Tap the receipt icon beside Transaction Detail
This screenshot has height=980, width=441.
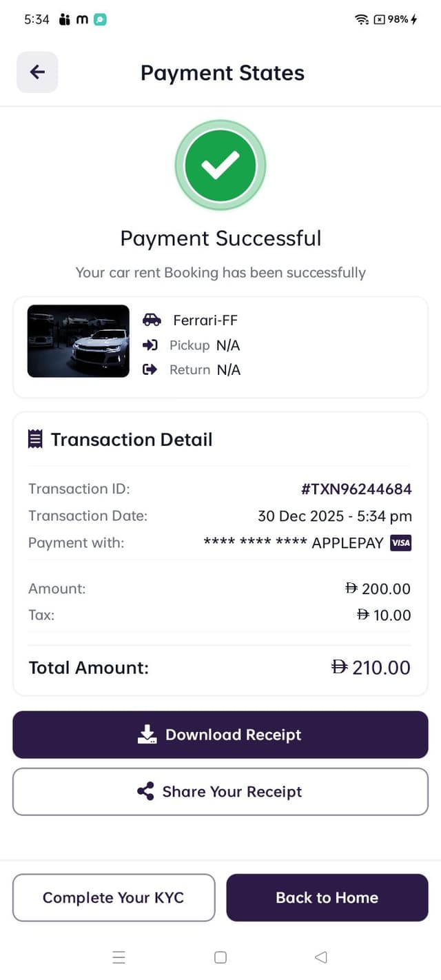35,439
